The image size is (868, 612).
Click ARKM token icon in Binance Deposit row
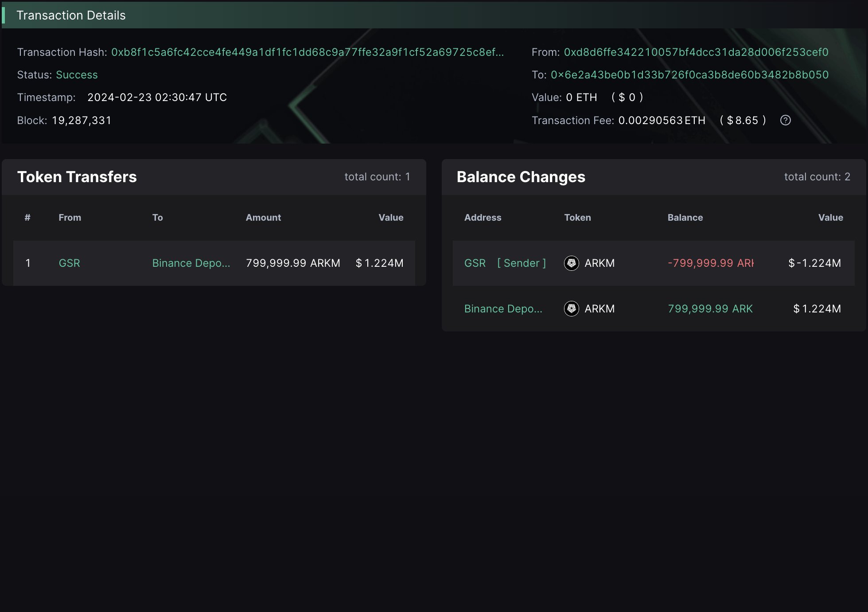click(x=572, y=308)
